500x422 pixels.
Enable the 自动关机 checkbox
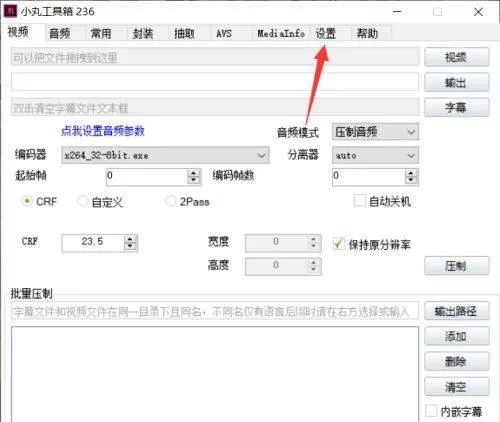[360, 201]
